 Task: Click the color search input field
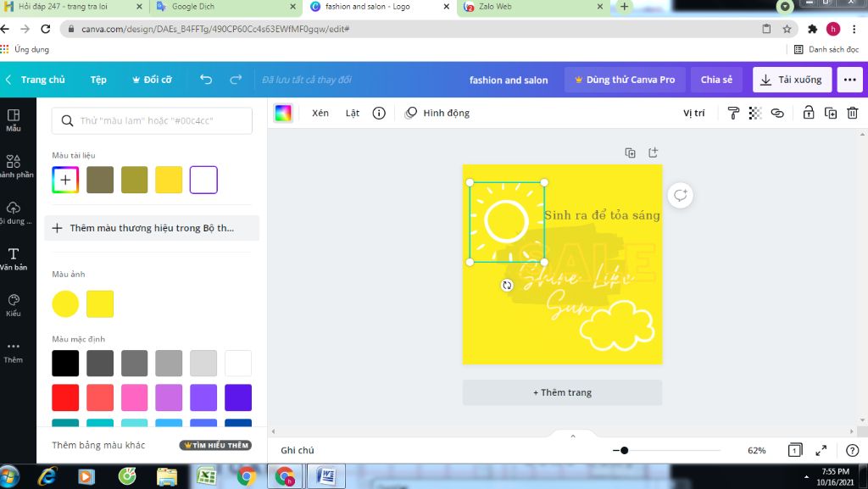pos(152,120)
